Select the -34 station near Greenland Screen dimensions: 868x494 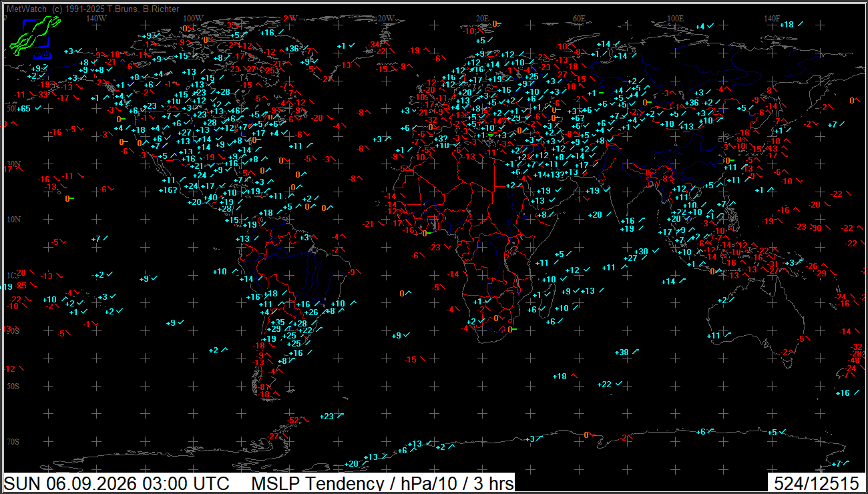(375, 45)
